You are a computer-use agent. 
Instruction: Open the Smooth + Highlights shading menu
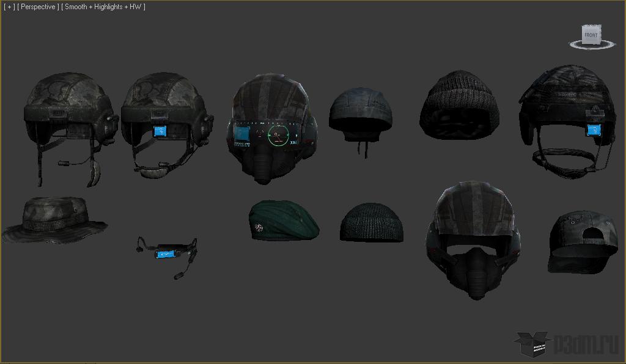coord(103,7)
